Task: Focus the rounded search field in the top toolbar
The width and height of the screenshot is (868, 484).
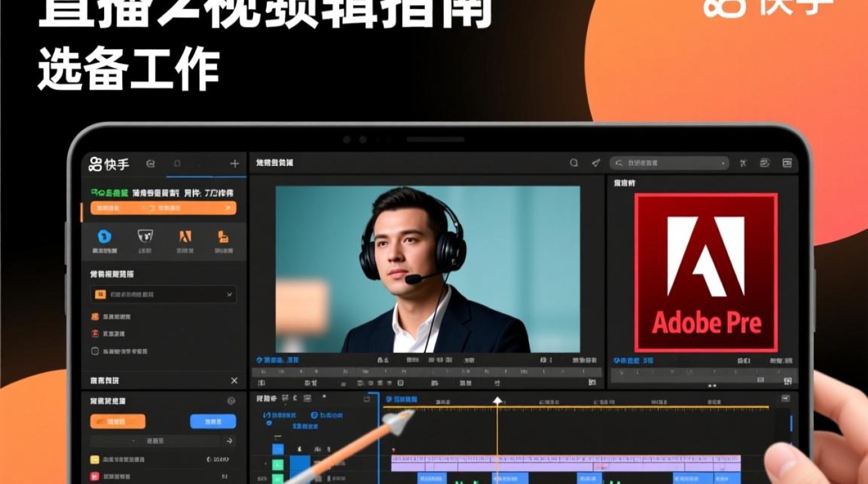Action: [x=669, y=163]
